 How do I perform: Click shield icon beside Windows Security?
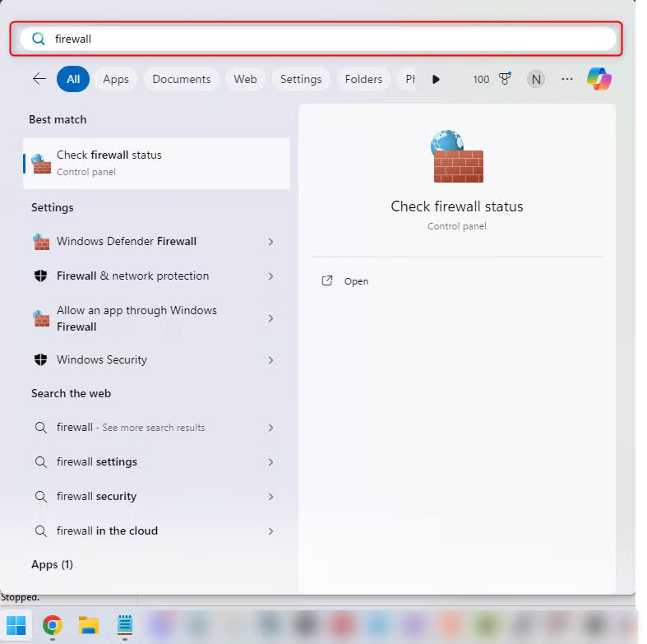(41, 360)
